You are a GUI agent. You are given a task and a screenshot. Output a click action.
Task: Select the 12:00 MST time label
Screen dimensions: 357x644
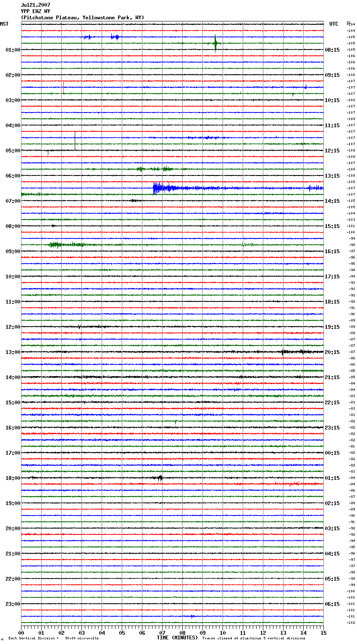coord(13,327)
